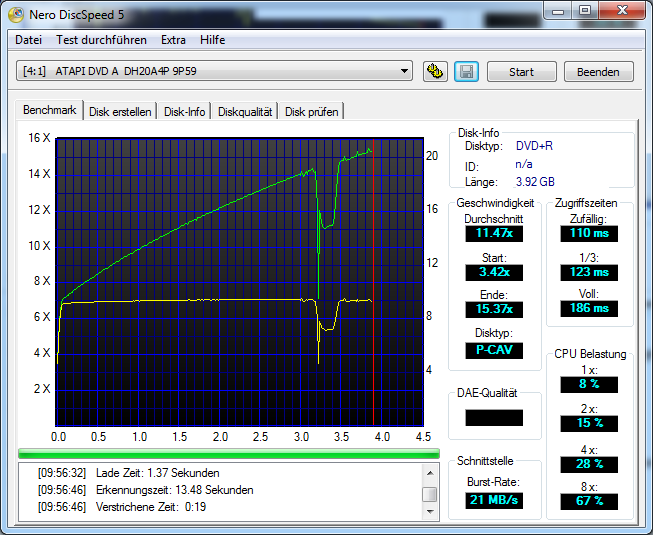Image resolution: width=653 pixels, height=535 pixels.
Task: Open the Extra menu
Action: click(173, 40)
